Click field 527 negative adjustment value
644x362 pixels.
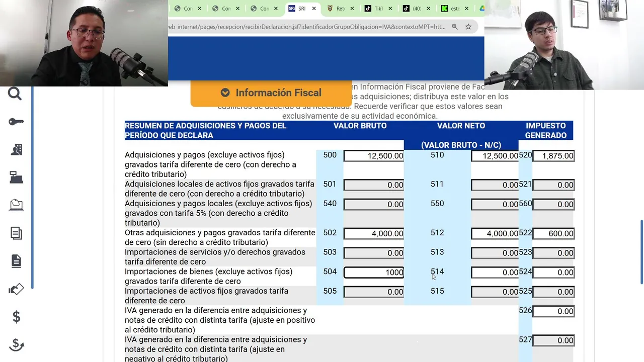coord(553,340)
